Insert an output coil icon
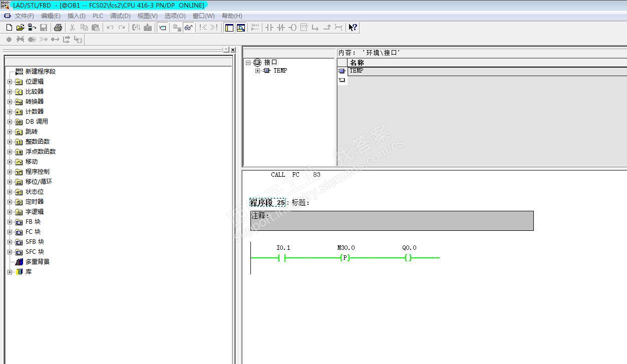Viewport: 627px width, 364px height. click(x=292, y=28)
